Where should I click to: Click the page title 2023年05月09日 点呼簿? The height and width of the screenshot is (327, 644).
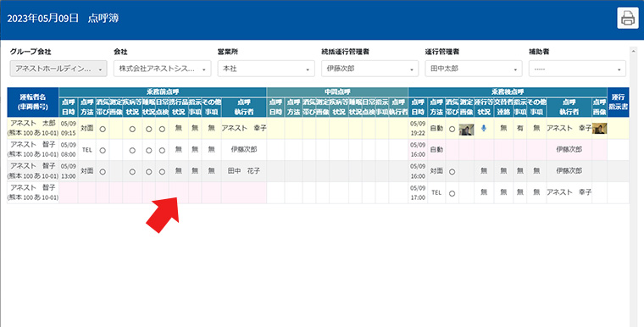(x=63, y=18)
